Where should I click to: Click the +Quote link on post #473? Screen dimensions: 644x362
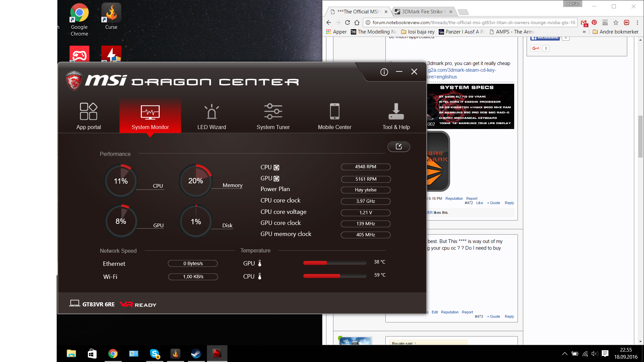[x=493, y=316]
